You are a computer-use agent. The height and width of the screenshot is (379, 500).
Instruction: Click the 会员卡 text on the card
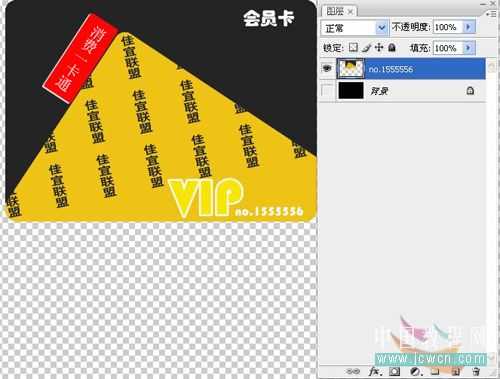pyautogui.click(x=268, y=18)
